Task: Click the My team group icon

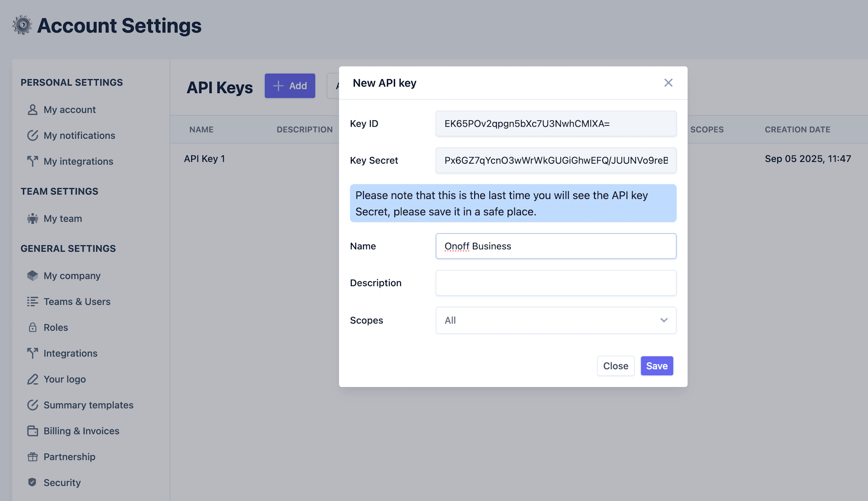Action: click(33, 219)
